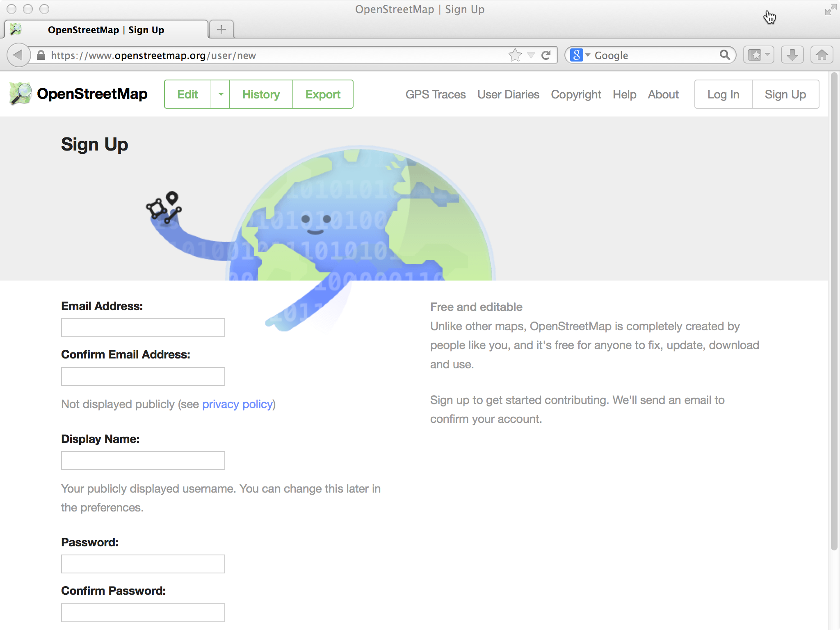Open the downloads arrow icon
Image resolution: width=840 pixels, height=630 pixels.
792,55
